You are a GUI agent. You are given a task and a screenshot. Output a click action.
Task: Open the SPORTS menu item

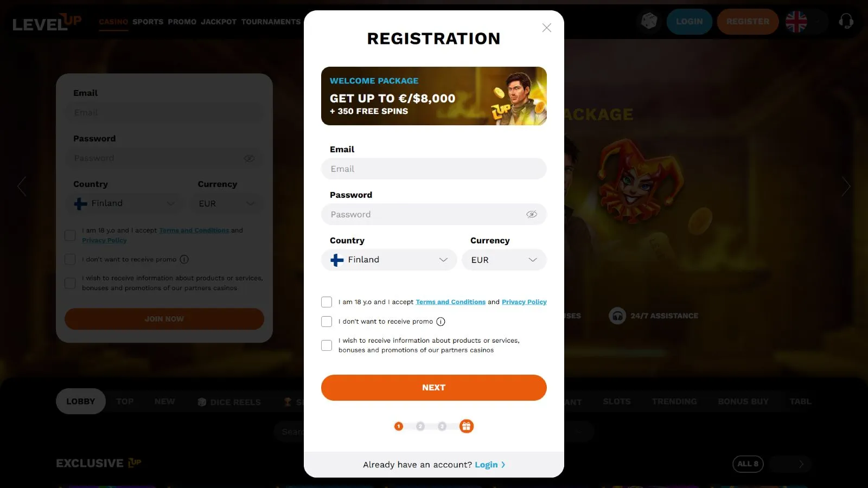click(148, 22)
